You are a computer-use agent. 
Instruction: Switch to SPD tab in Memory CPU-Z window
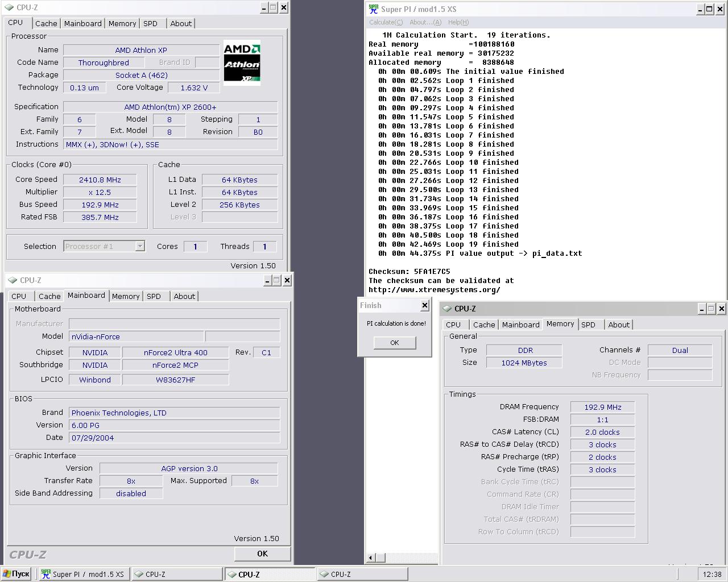tap(589, 325)
